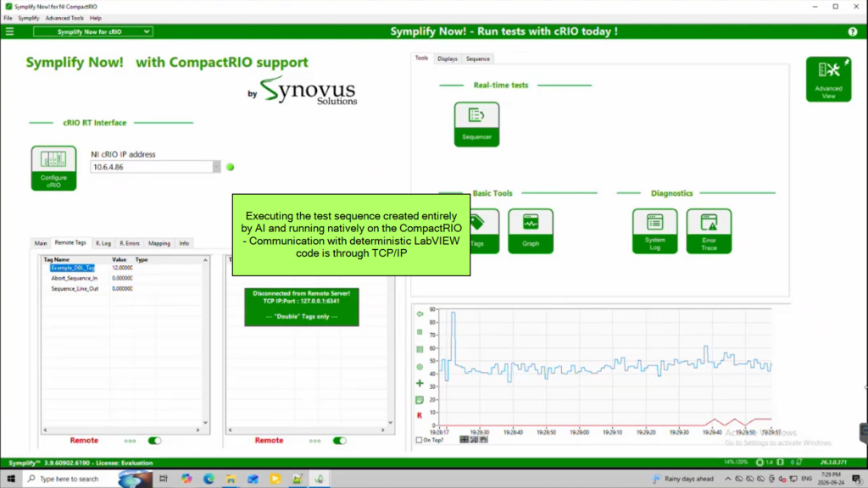The height and width of the screenshot is (488, 868).
Task: Click the IP address field showing 10.6.4.86
Action: [x=151, y=167]
